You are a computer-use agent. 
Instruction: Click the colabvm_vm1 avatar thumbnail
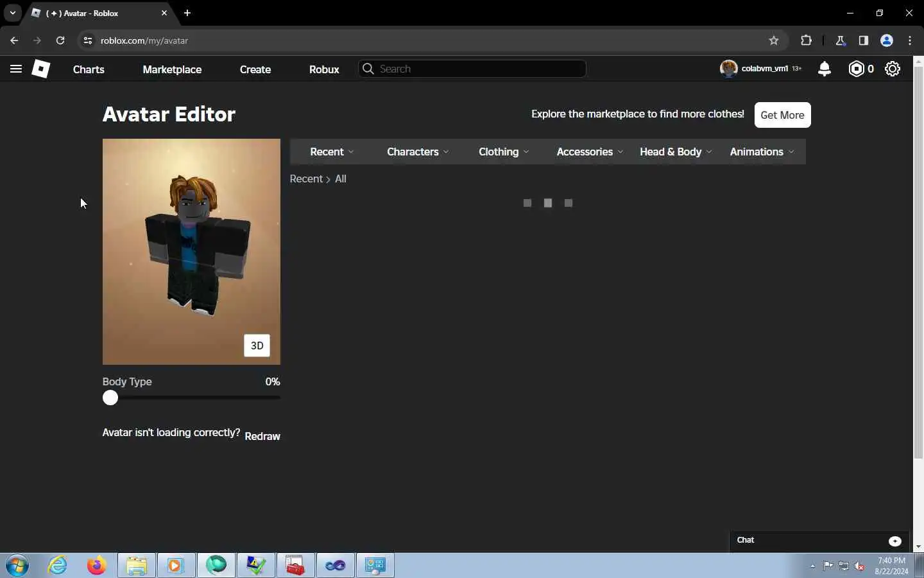728,69
